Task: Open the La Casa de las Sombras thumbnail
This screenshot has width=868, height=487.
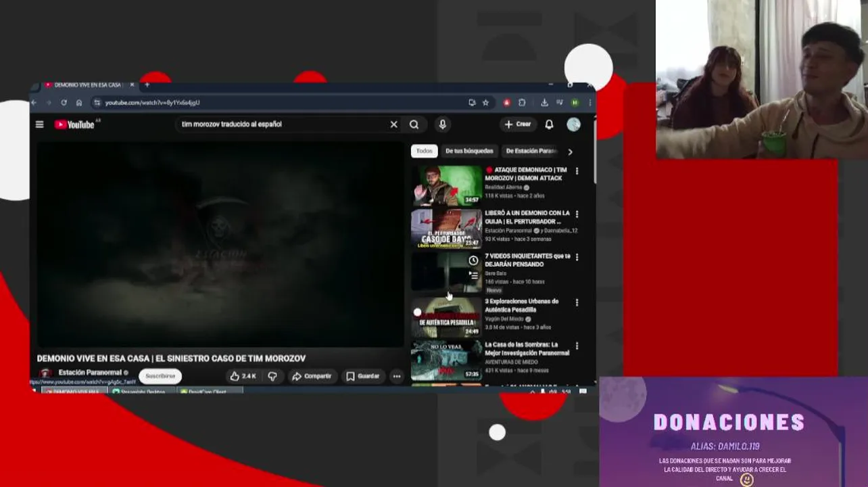Action: 446,360
